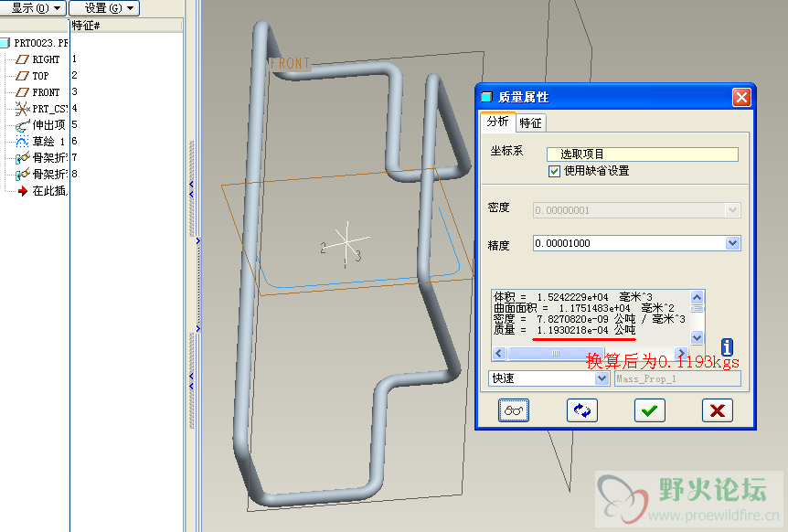788x532 pixels.
Task: Select PRT0023.PRT in model tree
Action: pos(41,43)
